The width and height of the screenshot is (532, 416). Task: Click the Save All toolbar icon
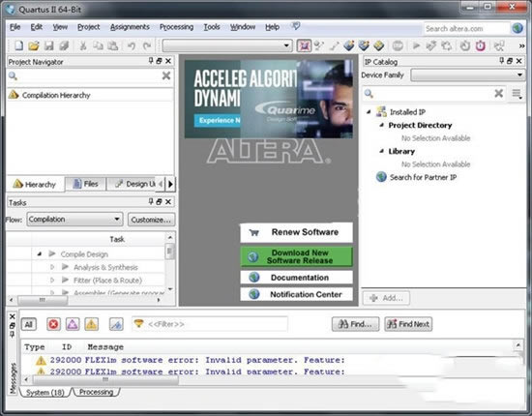64,45
